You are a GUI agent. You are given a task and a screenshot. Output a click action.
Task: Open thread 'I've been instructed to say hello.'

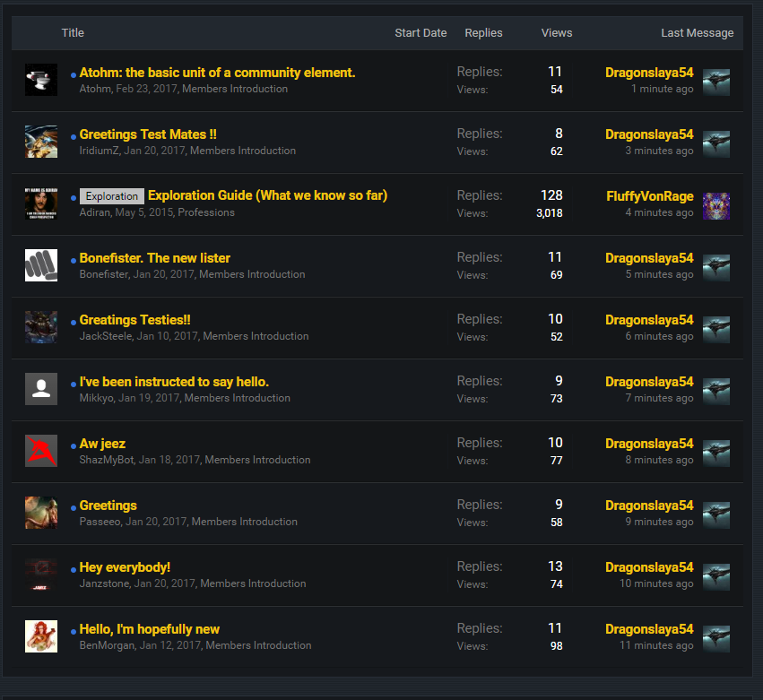[x=174, y=382]
